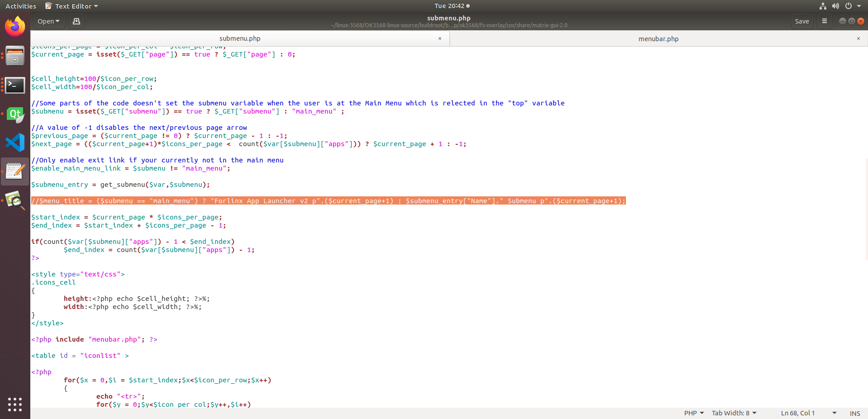The width and height of the screenshot is (868, 419).
Task: Click the vertical scrollbar of the editor
Action: coord(866,208)
